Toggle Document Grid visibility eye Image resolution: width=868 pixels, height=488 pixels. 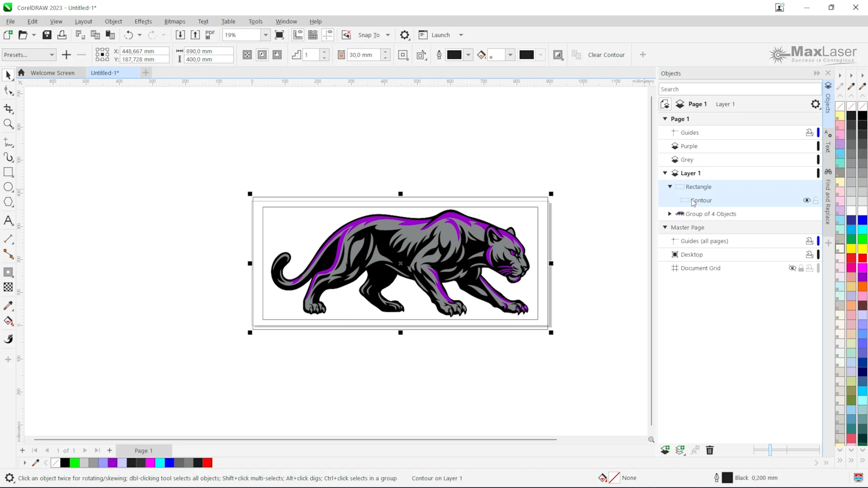(792, 268)
